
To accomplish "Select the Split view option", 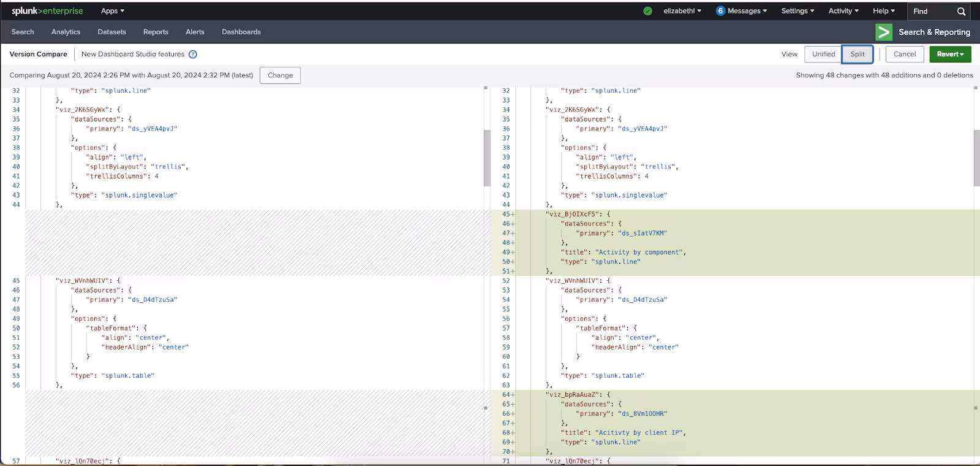I will (858, 54).
